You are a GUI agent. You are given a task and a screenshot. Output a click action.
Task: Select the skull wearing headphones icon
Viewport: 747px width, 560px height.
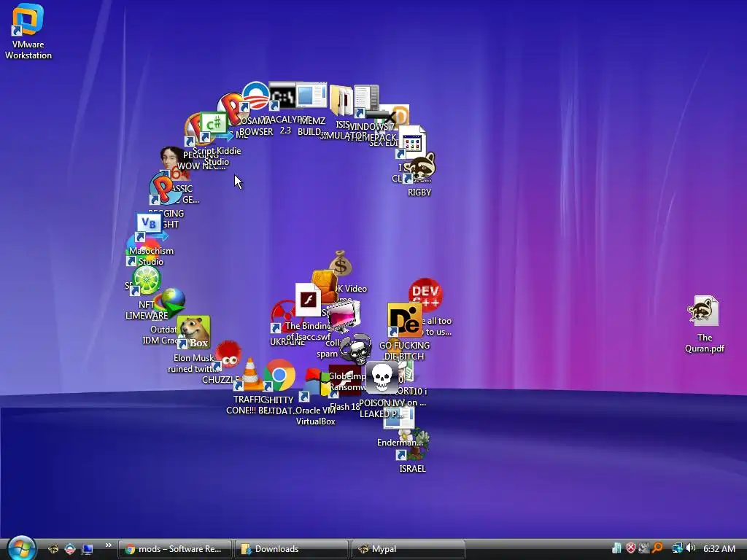click(355, 349)
